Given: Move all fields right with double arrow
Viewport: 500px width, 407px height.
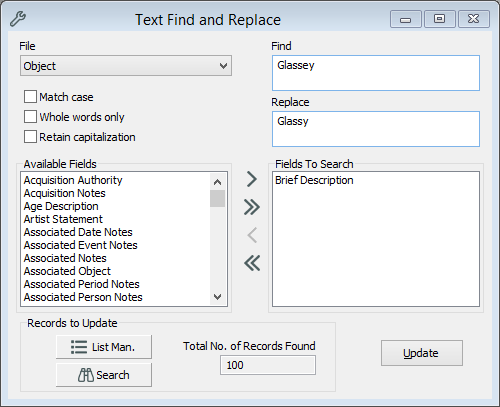Looking at the screenshot, I should pos(252,207).
